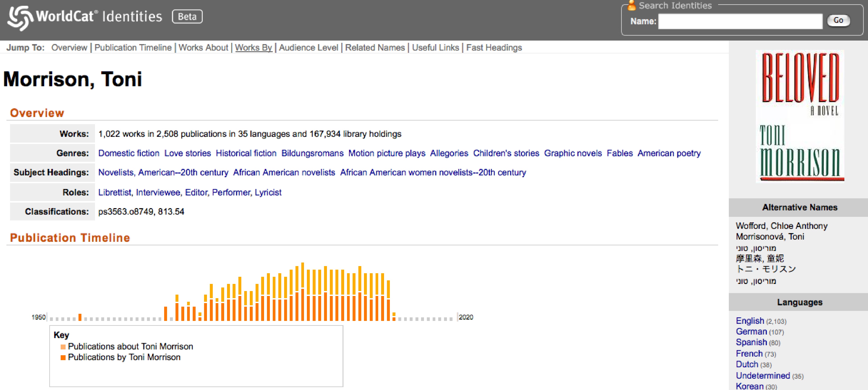This screenshot has width=868, height=390.
Task: Click the Overview section heading
Action: pyautogui.click(x=37, y=113)
